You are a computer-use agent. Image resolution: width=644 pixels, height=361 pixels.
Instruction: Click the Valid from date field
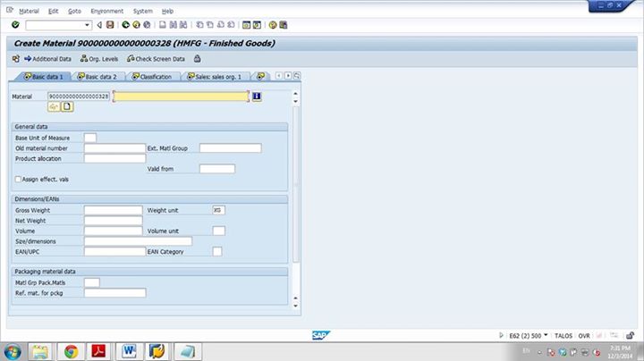pyautogui.click(x=217, y=169)
